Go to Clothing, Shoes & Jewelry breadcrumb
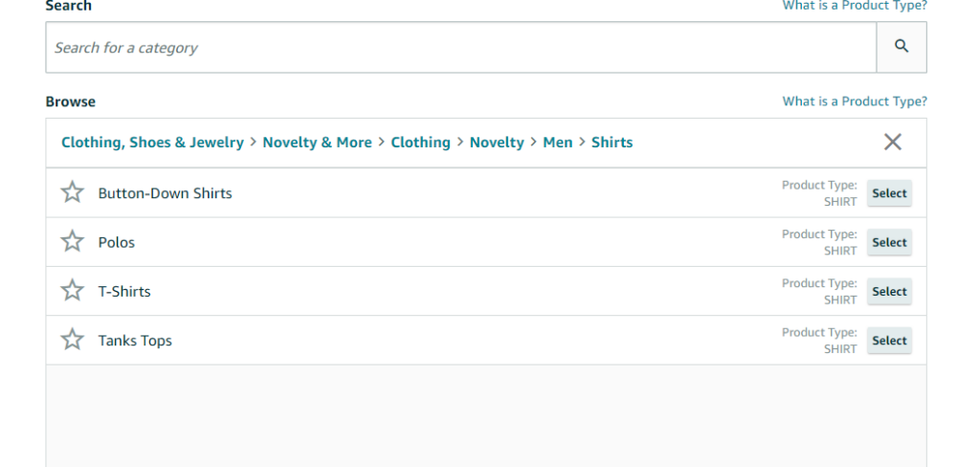 [x=152, y=143]
